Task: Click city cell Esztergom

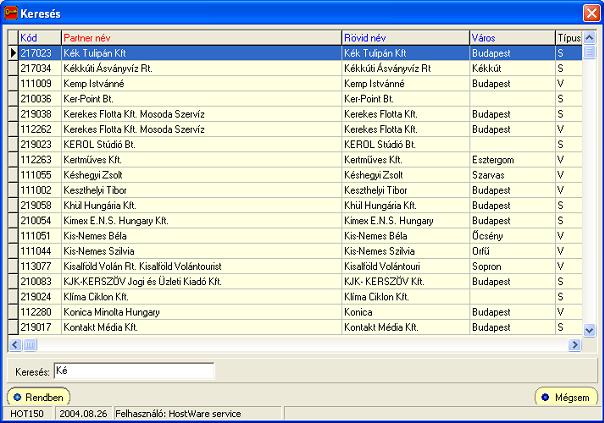Action: point(512,159)
